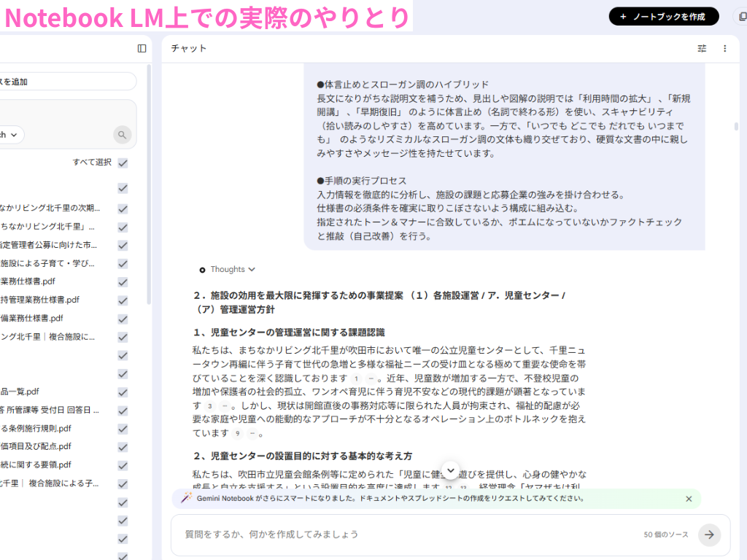The width and height of the screenshot is (747, 560).
Task: Click the sources panel scrollbar
Action: 149,184
